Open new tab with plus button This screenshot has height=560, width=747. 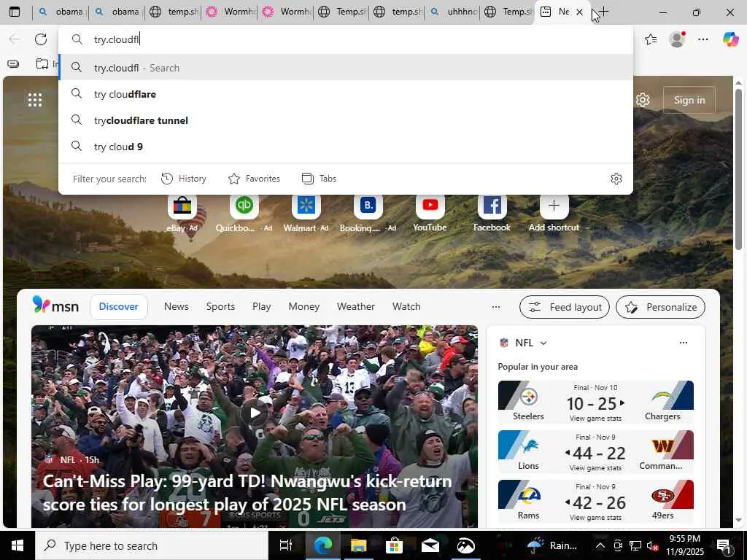pos(603,12)
